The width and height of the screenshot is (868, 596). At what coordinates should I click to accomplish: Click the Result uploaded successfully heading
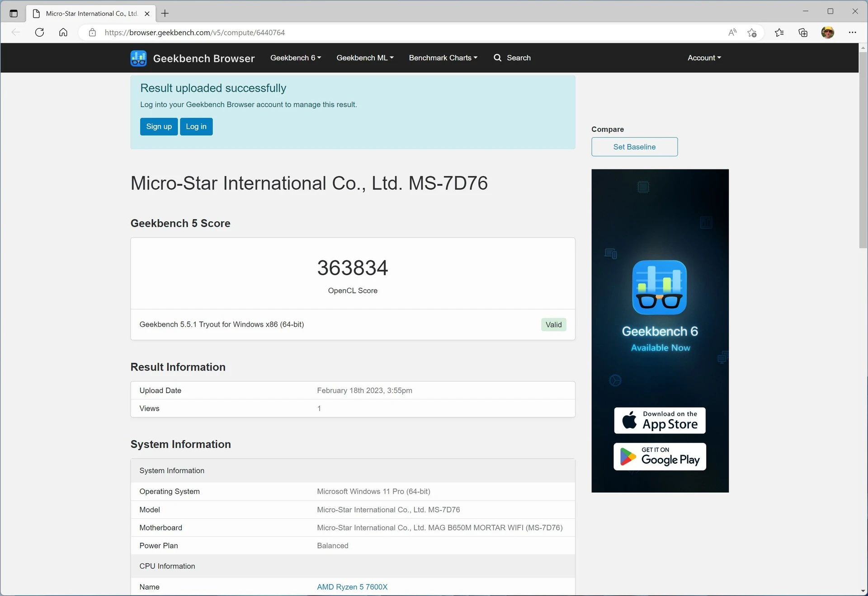pyautogui.click(x=213, y=88)
